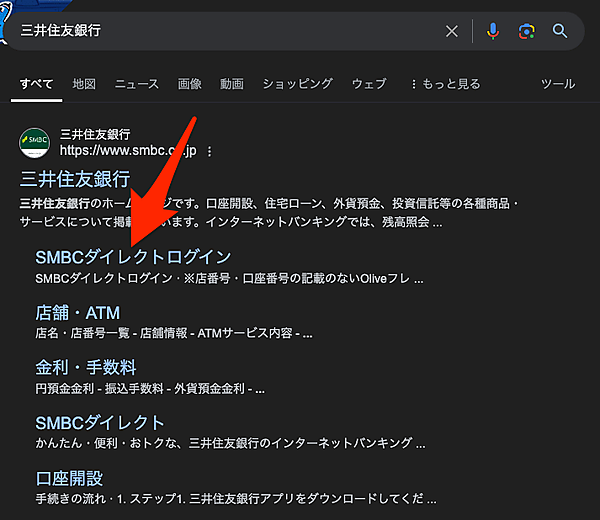Open the SMBCダイレクト sitelink
The width and height of the screenshot is (600, 520).
[x=100, y=423]
